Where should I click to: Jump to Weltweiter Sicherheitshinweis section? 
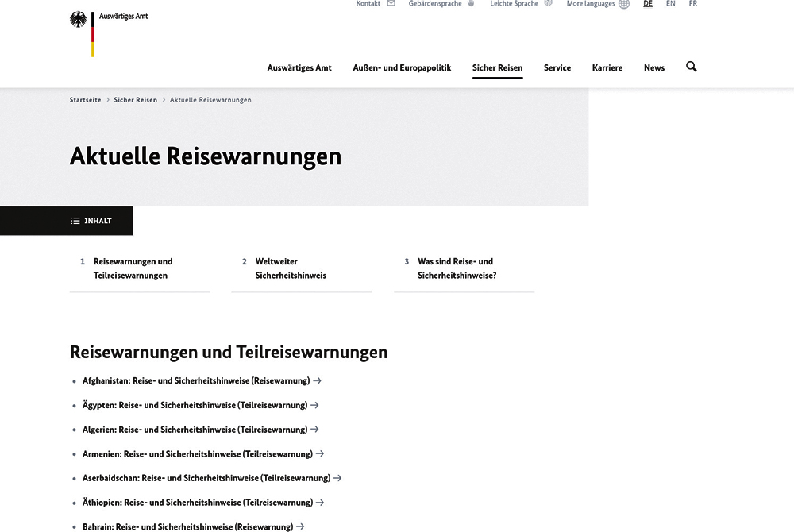coord(291,268)
